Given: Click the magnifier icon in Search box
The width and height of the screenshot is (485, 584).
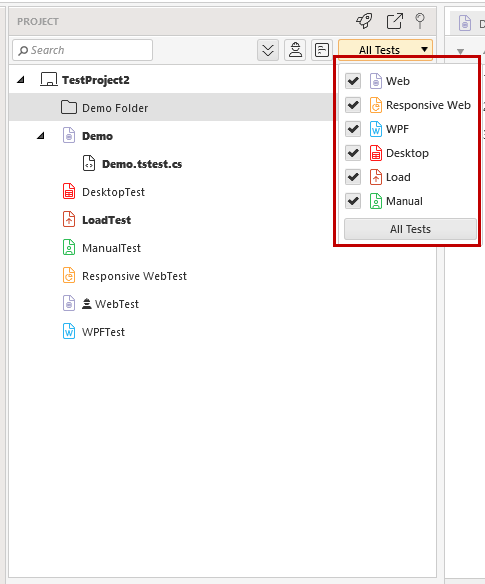Looking at the screenshot, I should click(x=23, y=50).
